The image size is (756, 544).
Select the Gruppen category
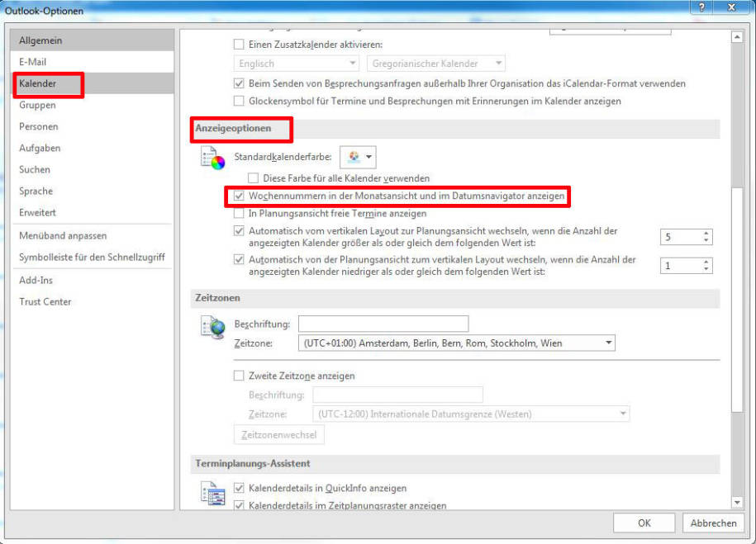click(x=92, y=105)
